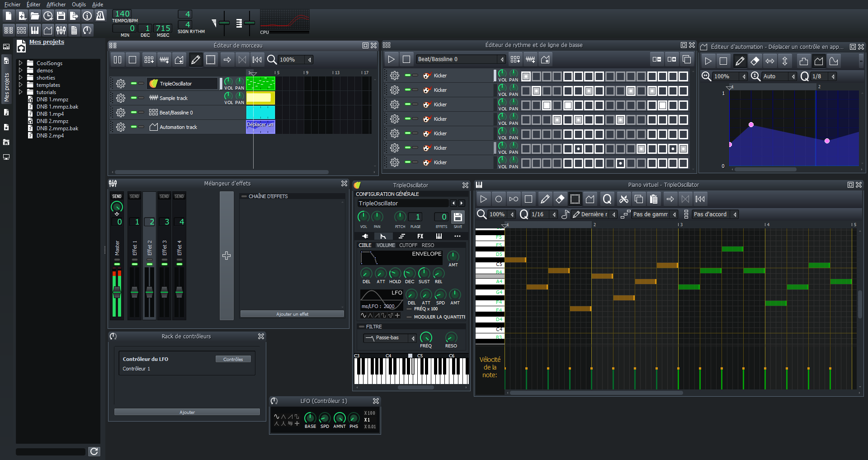Click the Master channel volume fader
Viewport: 868px width, 460px height.
coord(117,293)
